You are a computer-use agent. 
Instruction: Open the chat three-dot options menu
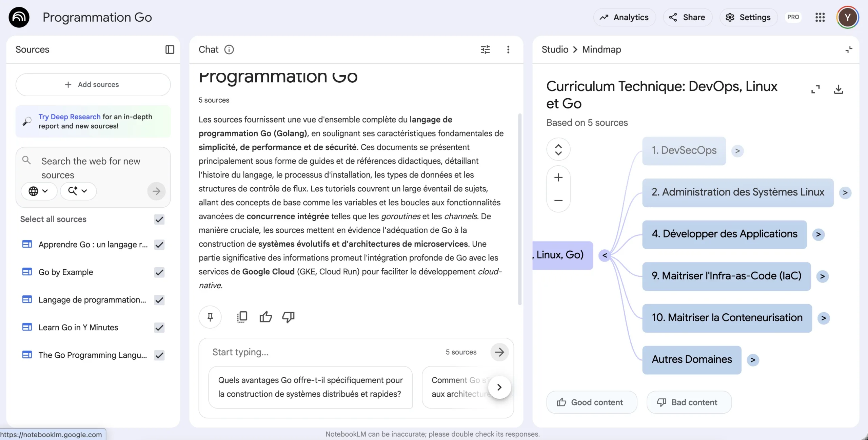508,49
